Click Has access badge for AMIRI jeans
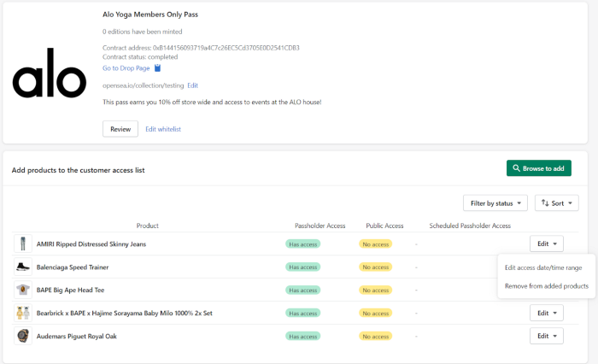 click(x=302, y=244)
